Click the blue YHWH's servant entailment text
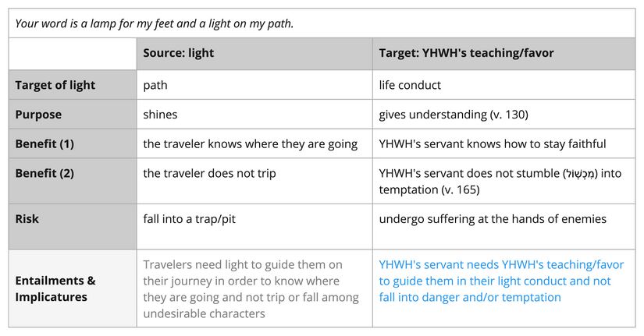 [x=495, y=281]
